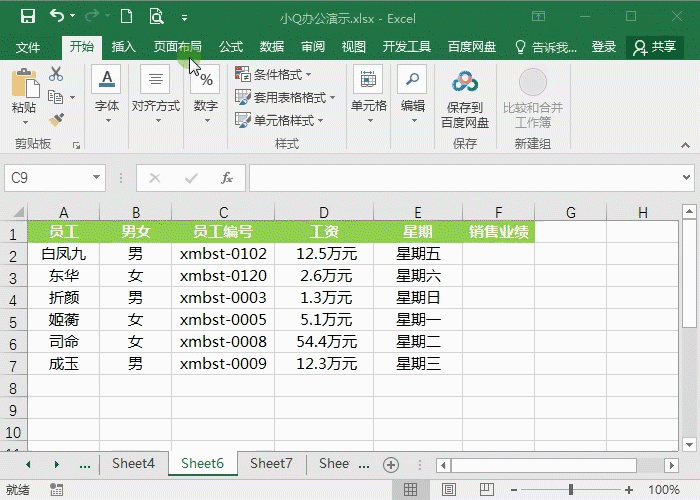Click the Redo arrow icon
This screenshot has height=500, width=700.
[92, 16]
